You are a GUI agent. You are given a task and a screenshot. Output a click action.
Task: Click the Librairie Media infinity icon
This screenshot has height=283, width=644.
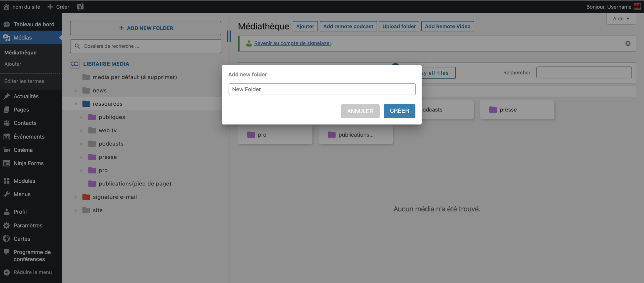pyautogui.click(x=75, y=64)
